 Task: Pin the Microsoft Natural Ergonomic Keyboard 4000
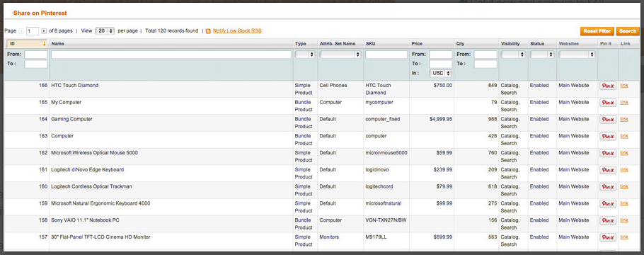[x=608, y=204]
